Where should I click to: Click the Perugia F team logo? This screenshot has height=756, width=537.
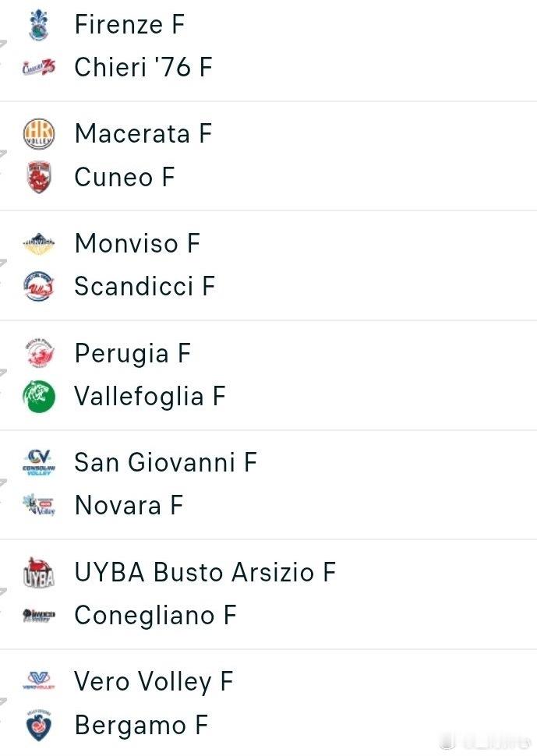(x=38, y=354)
